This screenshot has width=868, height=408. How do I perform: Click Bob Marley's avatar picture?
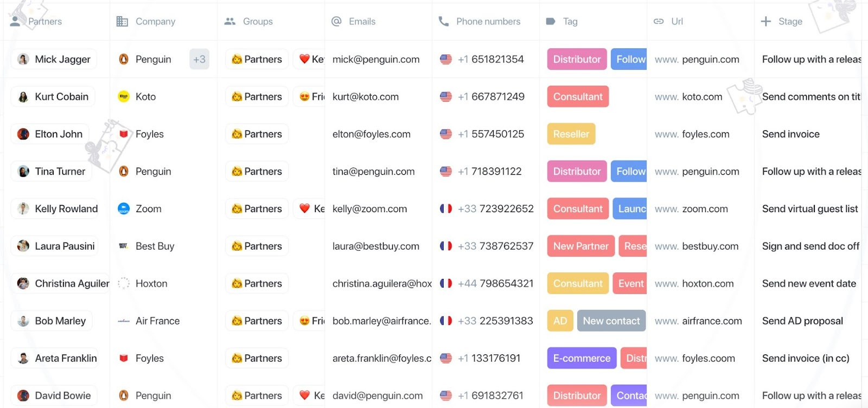pos(23,321)
